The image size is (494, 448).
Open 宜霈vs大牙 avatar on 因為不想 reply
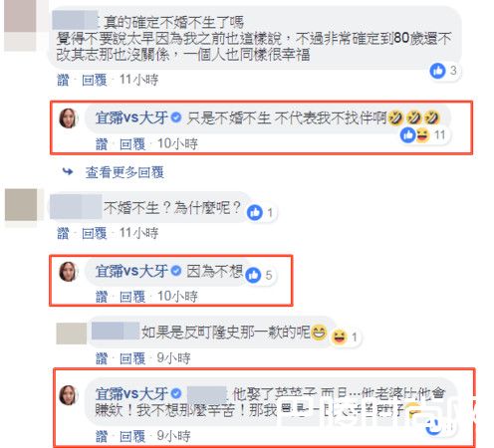click(68, 271)
